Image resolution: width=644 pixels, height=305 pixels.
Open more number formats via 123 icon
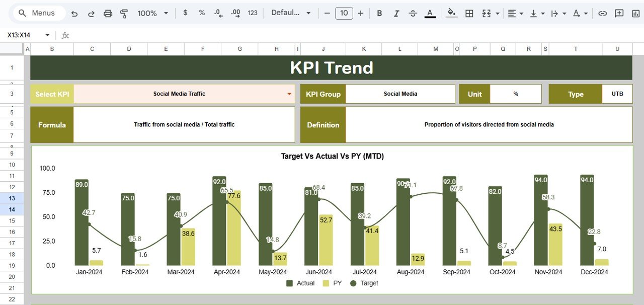252,13
